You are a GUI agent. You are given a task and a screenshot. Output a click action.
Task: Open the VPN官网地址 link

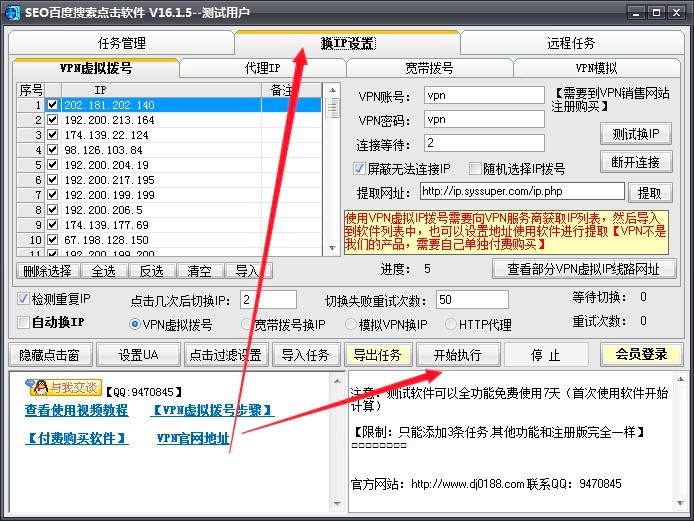[x=192, y=438]
